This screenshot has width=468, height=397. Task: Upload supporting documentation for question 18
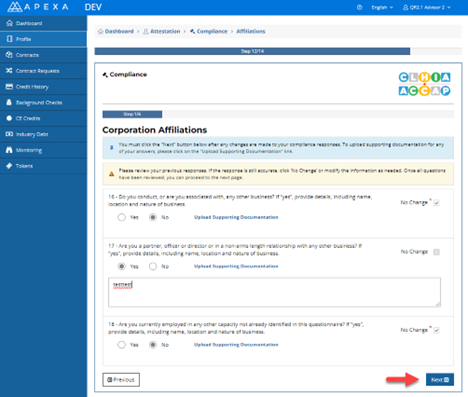[236, 345]
